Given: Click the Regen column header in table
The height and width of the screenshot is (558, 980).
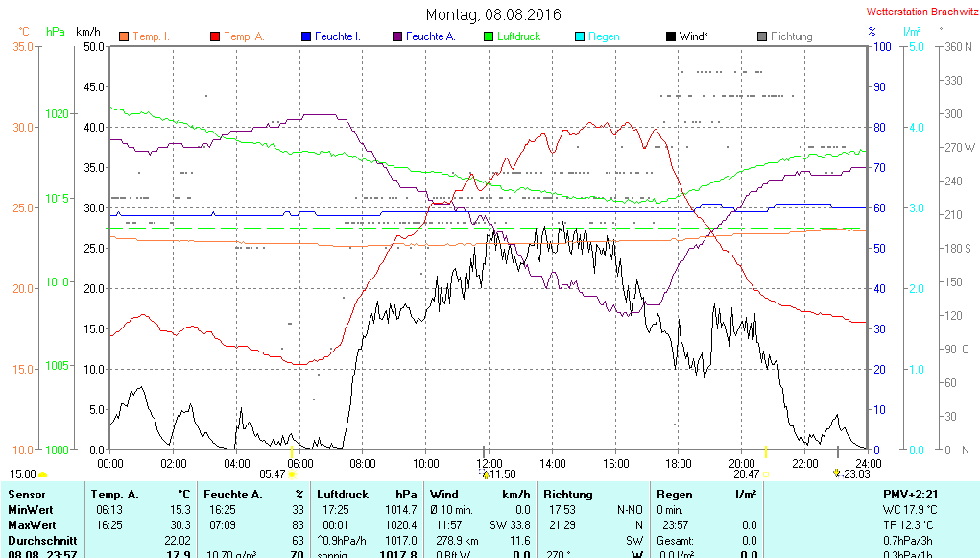Looking at the screenshot, I should [675, 494].
